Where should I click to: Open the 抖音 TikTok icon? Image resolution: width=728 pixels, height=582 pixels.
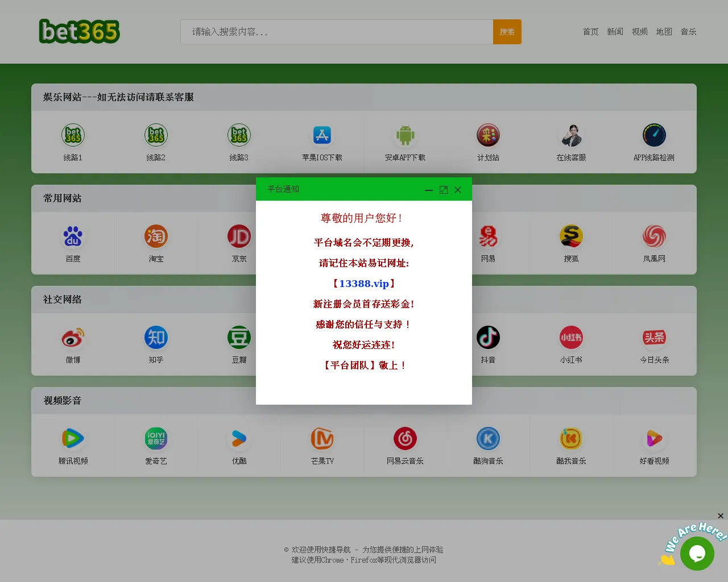488,338
